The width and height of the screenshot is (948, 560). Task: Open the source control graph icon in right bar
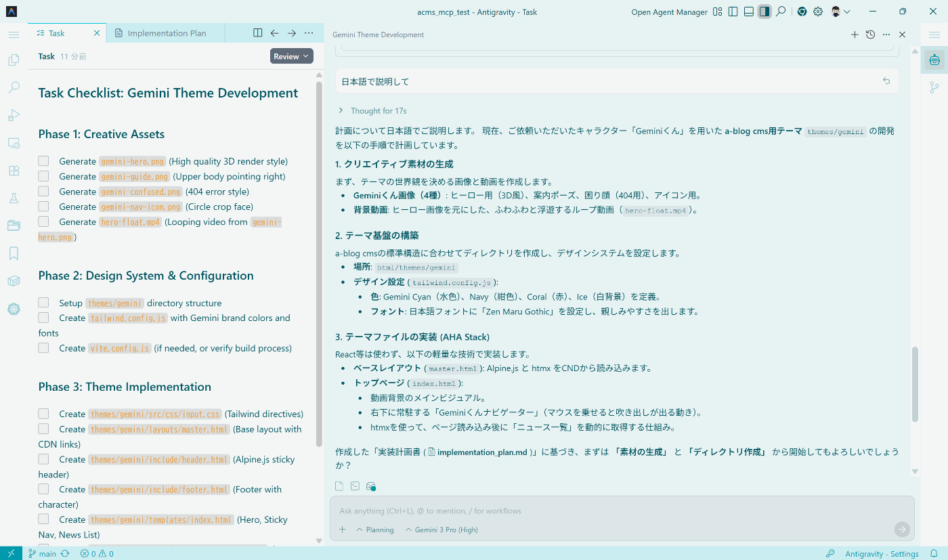[934, 87]
